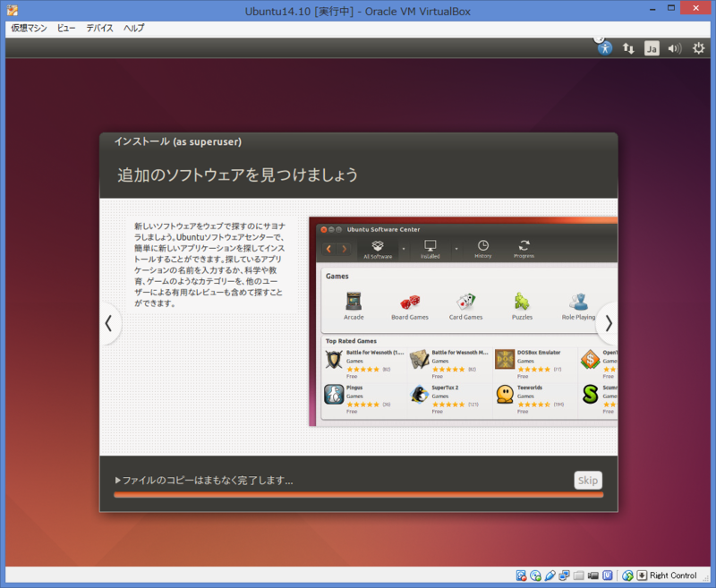Click the Skip button
The image size is (716, 588).
coord(588,481)
